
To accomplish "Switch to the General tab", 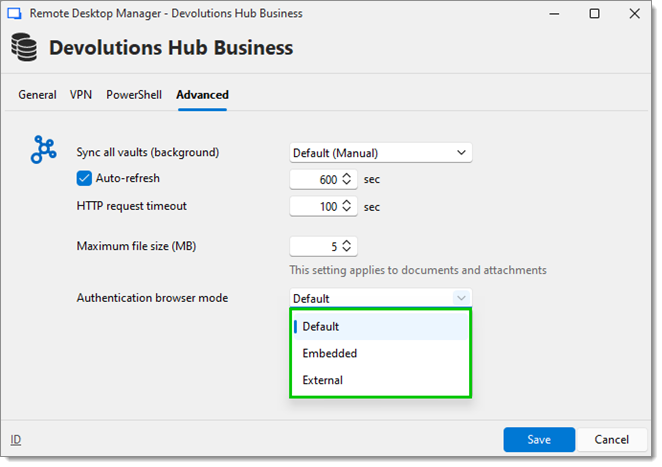I will click(x=37, y=95).
